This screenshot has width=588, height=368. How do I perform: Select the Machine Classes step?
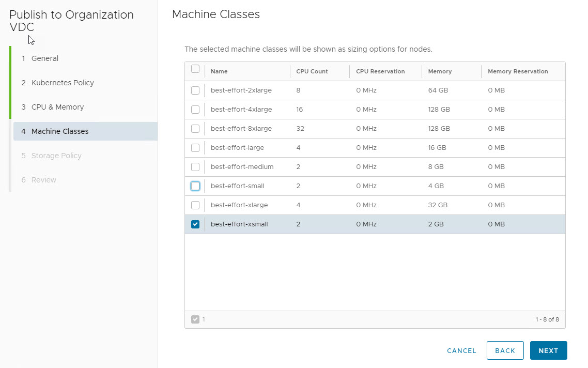[x=60, y=131]
